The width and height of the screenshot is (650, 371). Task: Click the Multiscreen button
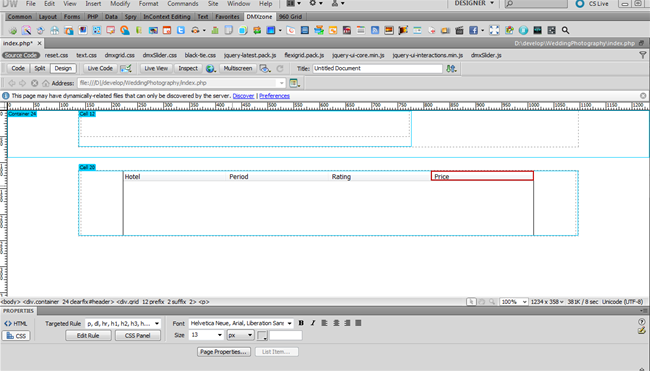pos(238,68)
